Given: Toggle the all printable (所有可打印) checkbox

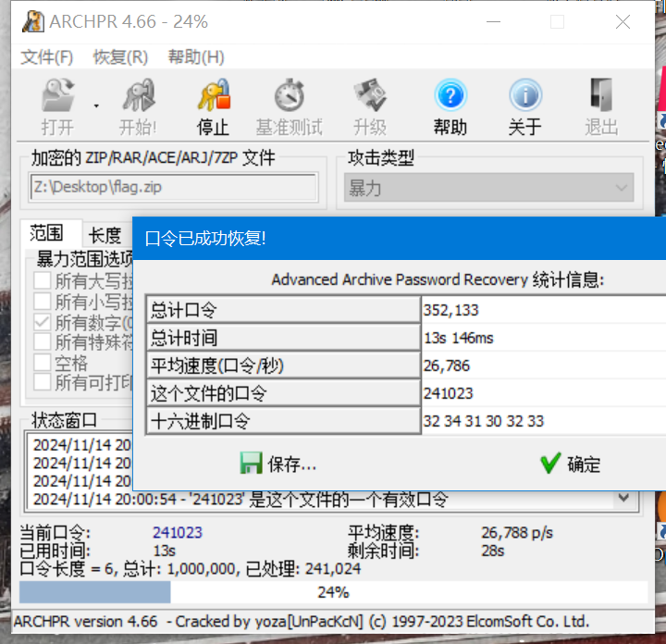Looking at the screenshot, I should pyautogui.click(x=42, y=382).
